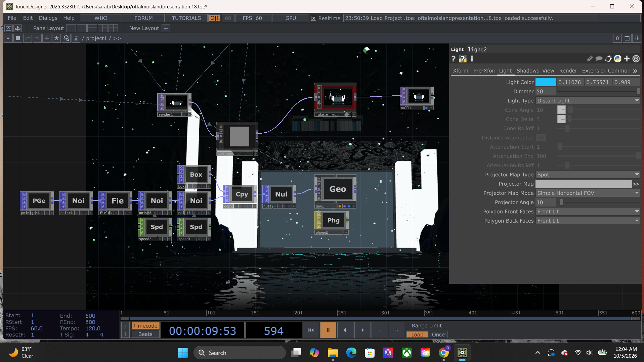The width and height of the screenshot is (644, 362).
Task: Open the Python help icon for light2
Action: 463,59
